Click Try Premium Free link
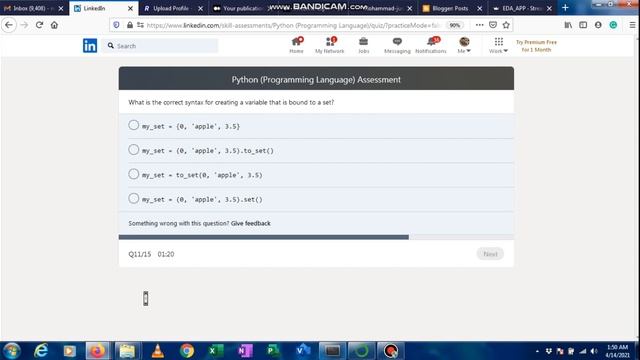Image resolution: width=640 pixels, height=360 pixels. coord(536,46)
